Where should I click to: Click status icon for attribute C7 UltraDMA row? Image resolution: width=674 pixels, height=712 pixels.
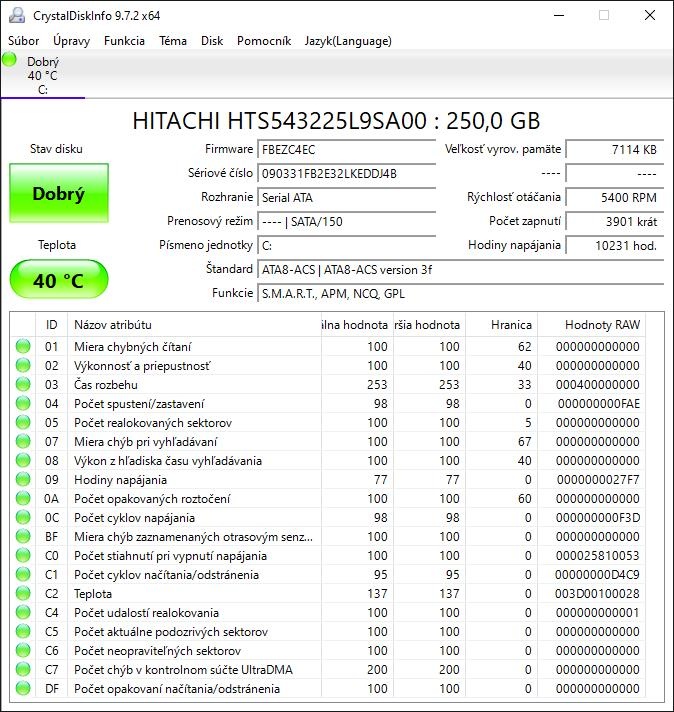[23, 669]
